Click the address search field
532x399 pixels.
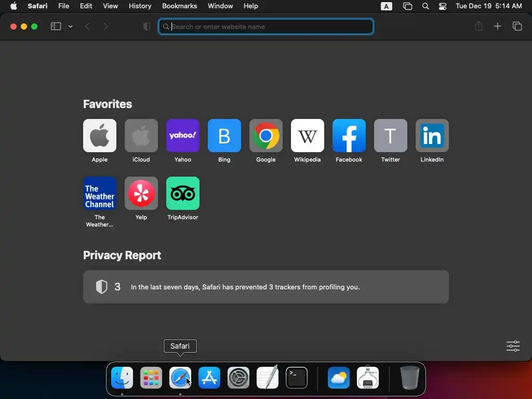(266, 26)
